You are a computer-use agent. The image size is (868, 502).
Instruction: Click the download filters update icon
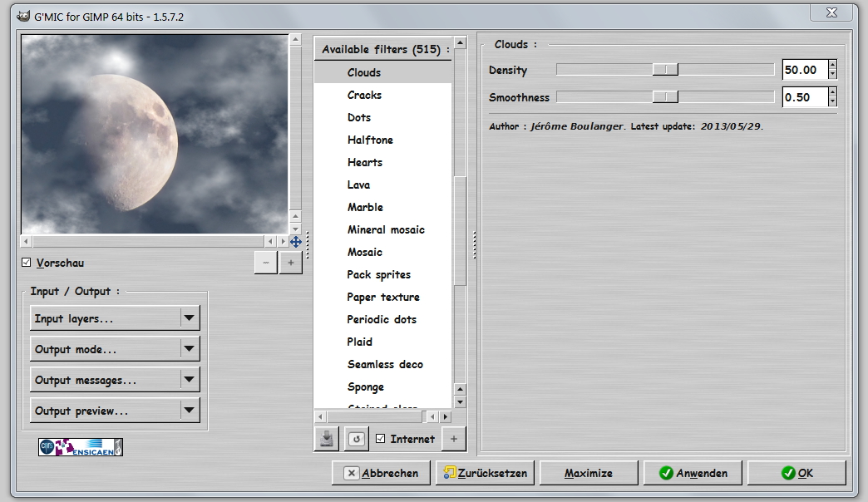pyautogui.click(x=327, y=439)
